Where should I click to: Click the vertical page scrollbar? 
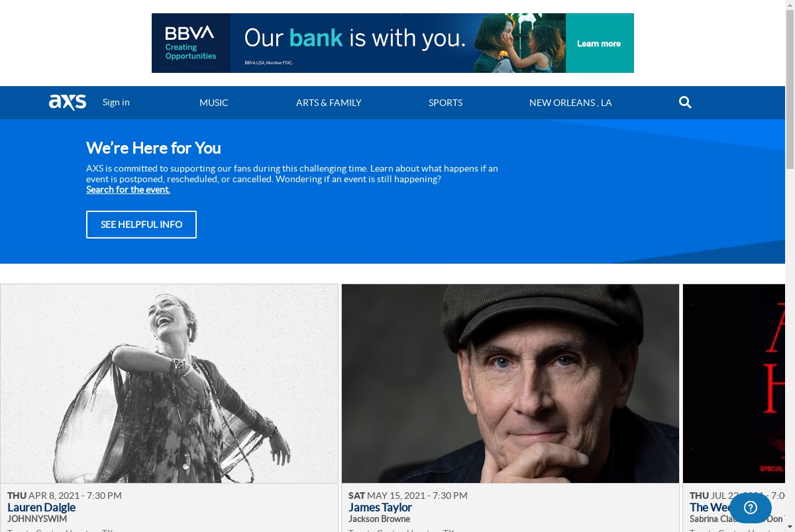pos(790,266)
